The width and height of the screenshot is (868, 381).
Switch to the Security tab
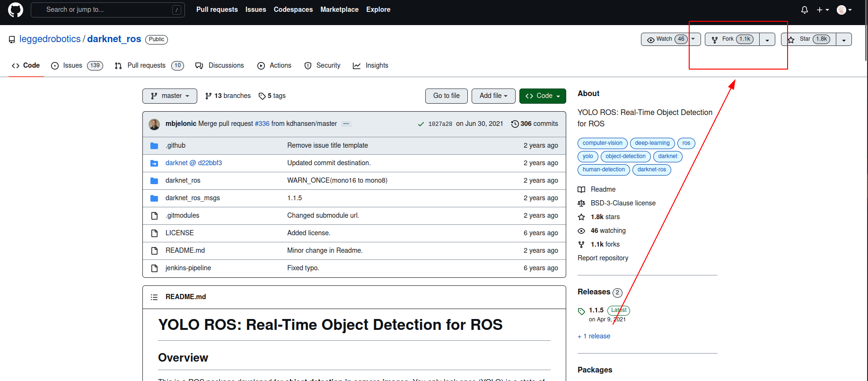pyautogui.click(x=323, y=65)
